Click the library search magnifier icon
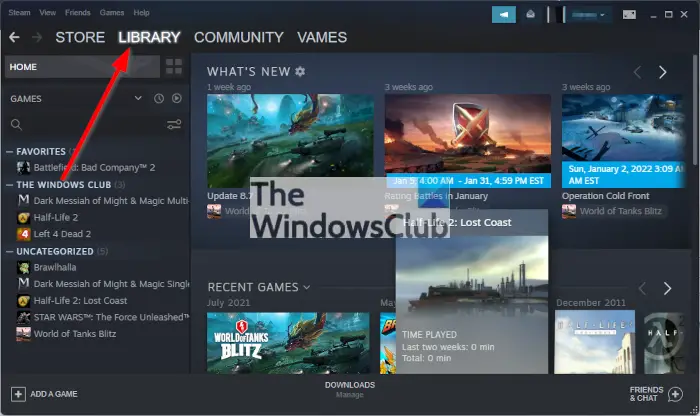 (x=16, y=125)
